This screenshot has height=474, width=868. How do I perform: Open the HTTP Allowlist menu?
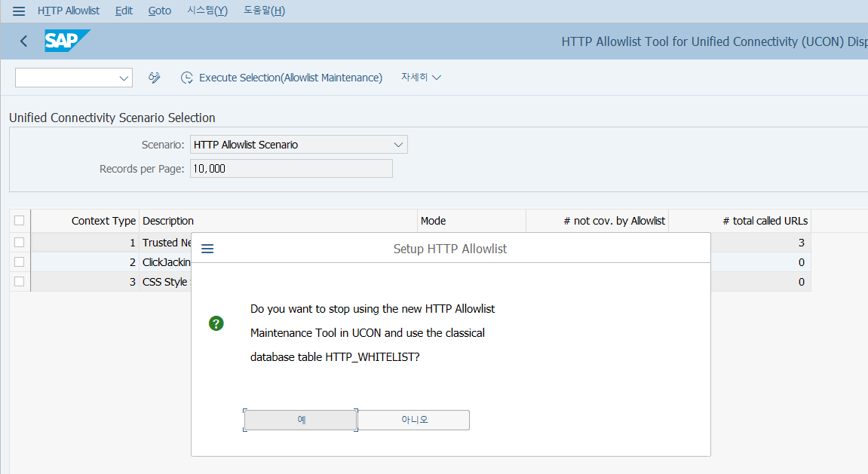(x=69, y=11)
